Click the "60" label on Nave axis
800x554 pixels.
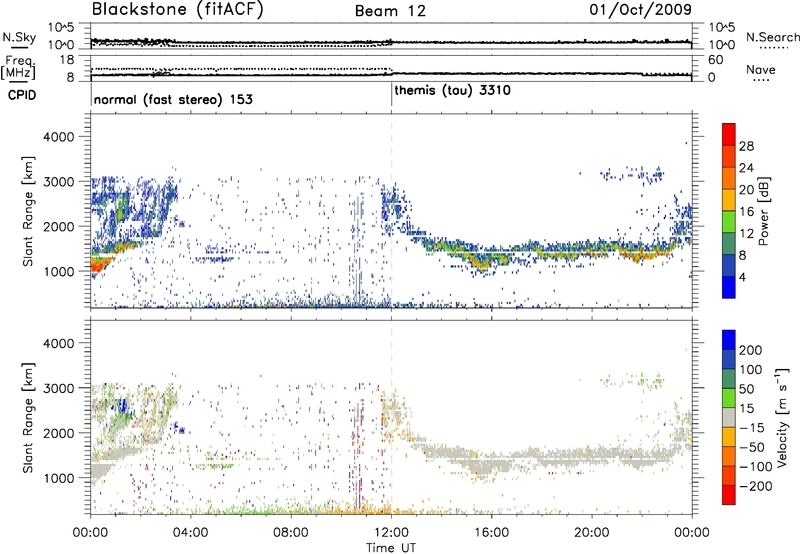pos(716,60)
